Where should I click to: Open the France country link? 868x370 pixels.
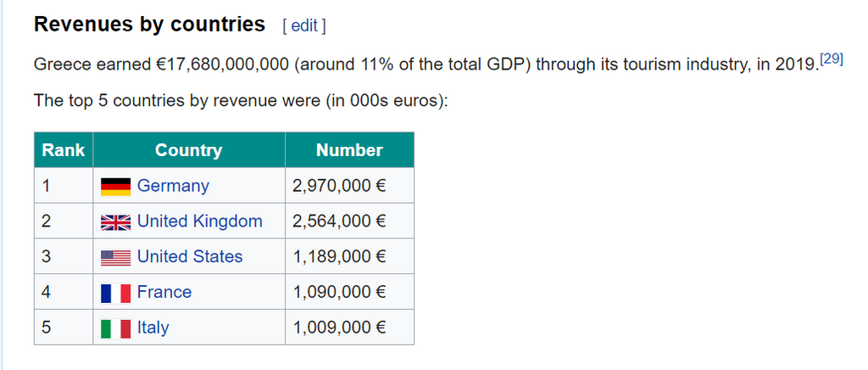(x=164, y=293)
